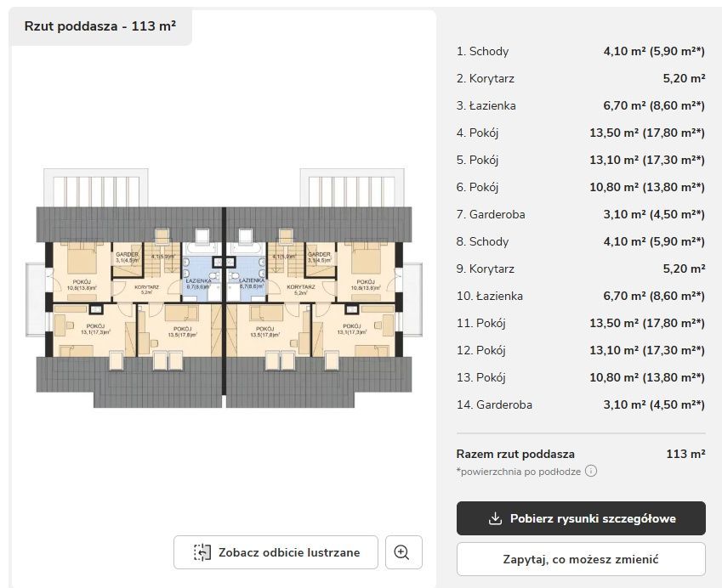
Task: Click the mirror icon in Zobacz odbicie lustrzane
Action: pos(202,552)
